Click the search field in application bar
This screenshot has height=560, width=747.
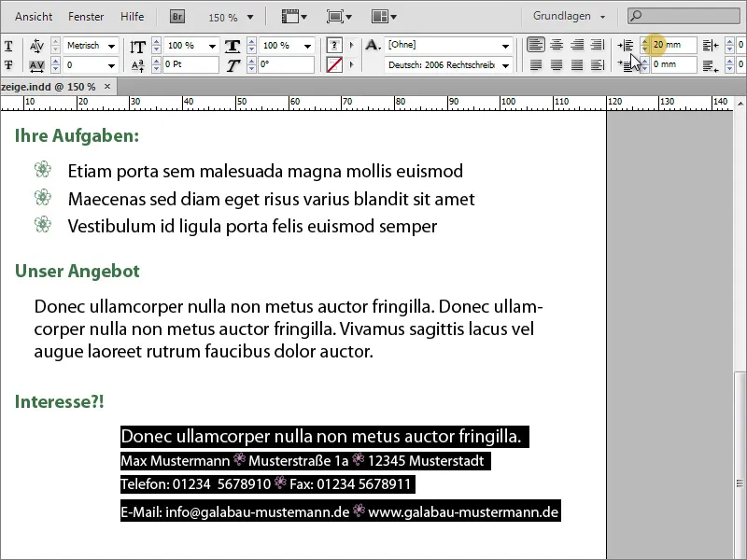click(684, 16)
